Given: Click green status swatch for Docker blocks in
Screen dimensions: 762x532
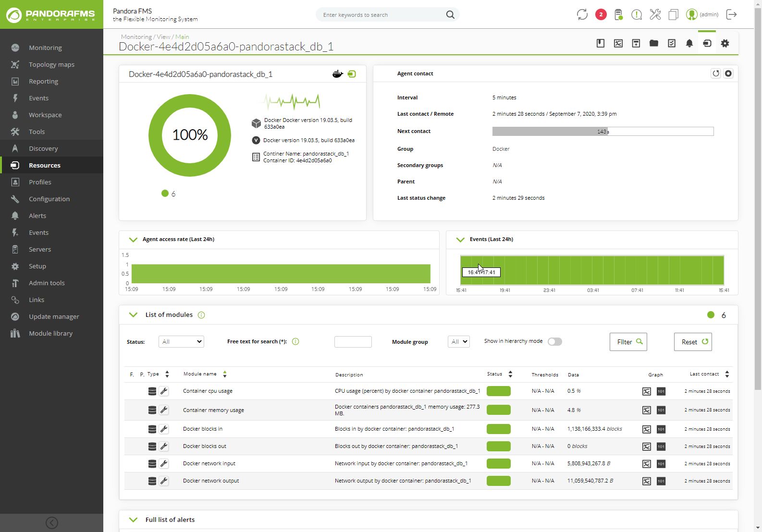Looking at the screenshot, I should [499, 429].
